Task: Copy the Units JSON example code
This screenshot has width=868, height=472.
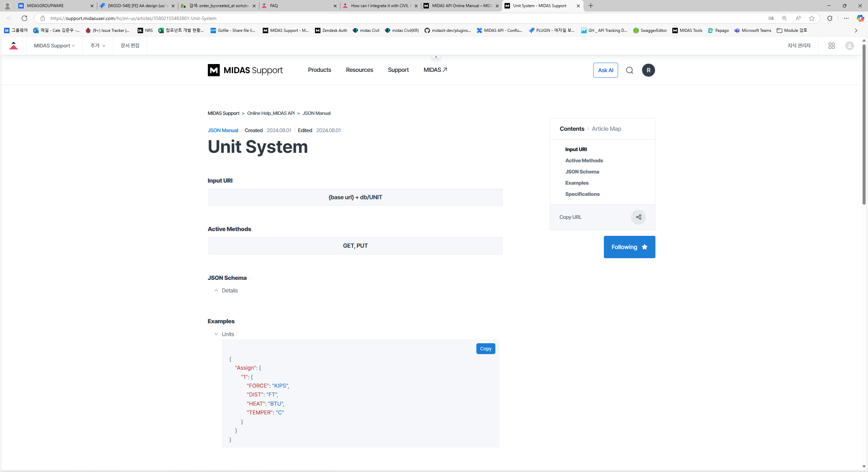Action: point(486,349)
